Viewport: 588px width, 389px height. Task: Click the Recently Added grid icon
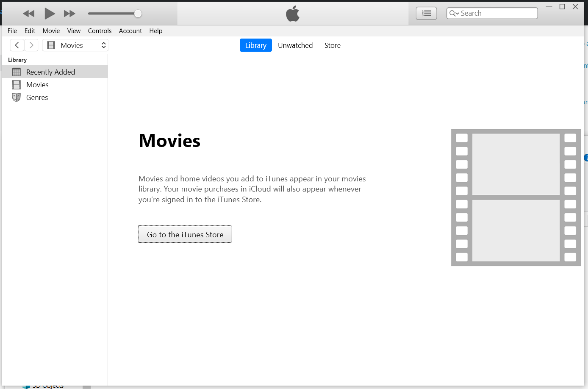pos(16,72)
